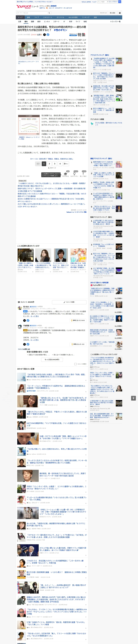Open the 購入履歴 link
The width and height of the screenshot is (138, 644).
click(x=112, y=13)
